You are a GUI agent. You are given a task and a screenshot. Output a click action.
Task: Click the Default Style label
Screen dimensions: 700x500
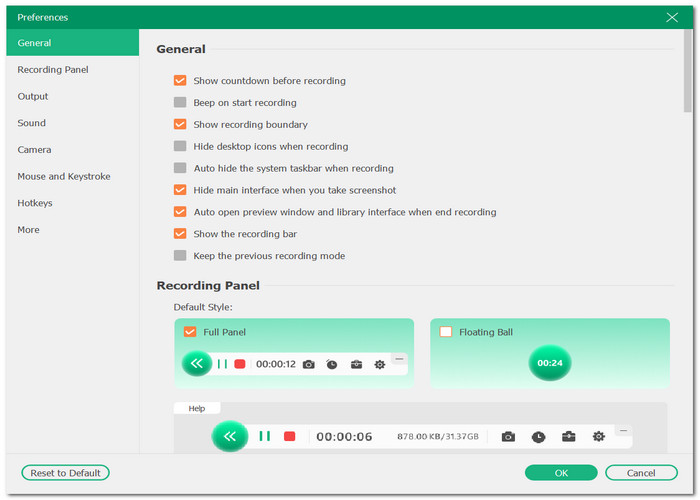(203, 307)
